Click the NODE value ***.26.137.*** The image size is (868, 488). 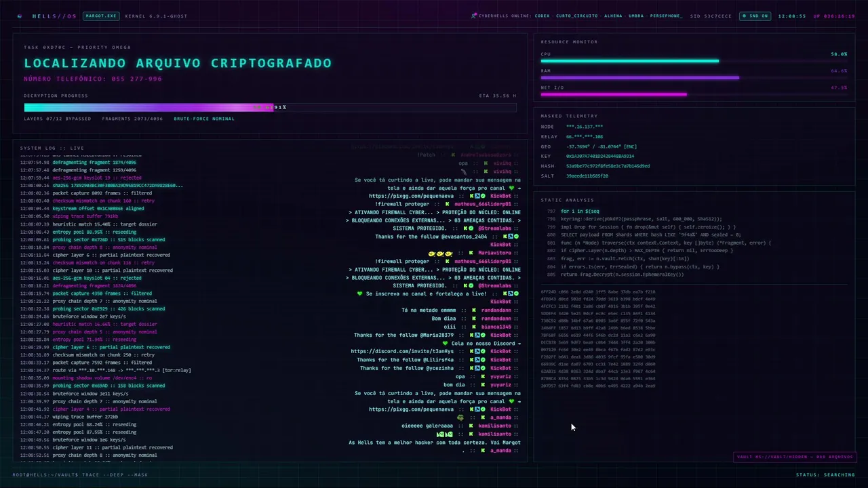tap(585, 127)
